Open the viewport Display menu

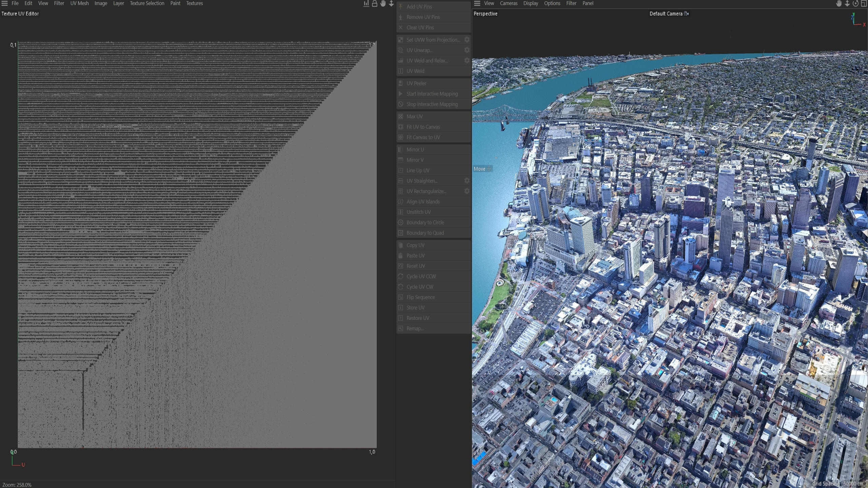[531, 3]
